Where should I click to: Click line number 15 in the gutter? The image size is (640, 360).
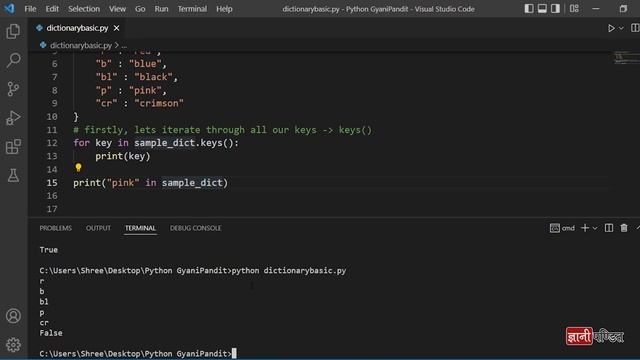click(x=52, y=182)
